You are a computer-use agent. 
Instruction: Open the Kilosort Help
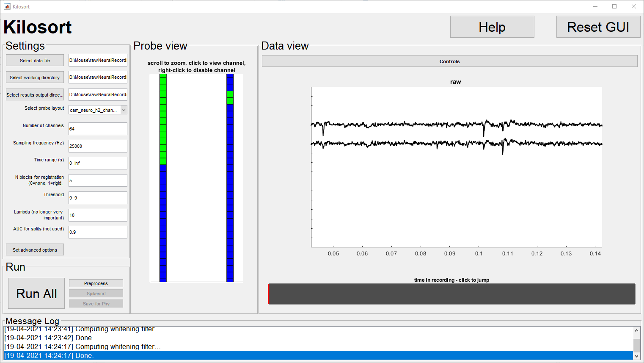coord(492,26)
